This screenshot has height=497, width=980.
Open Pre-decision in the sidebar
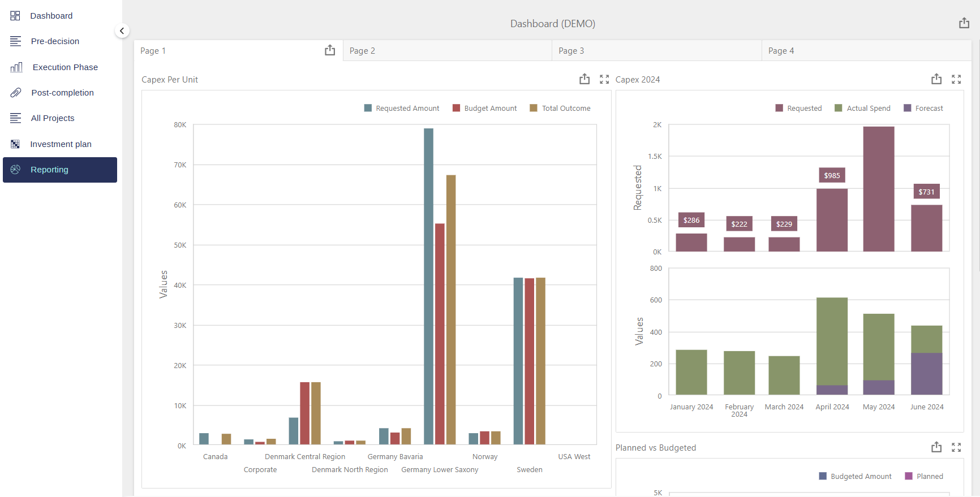coord(60,41)
